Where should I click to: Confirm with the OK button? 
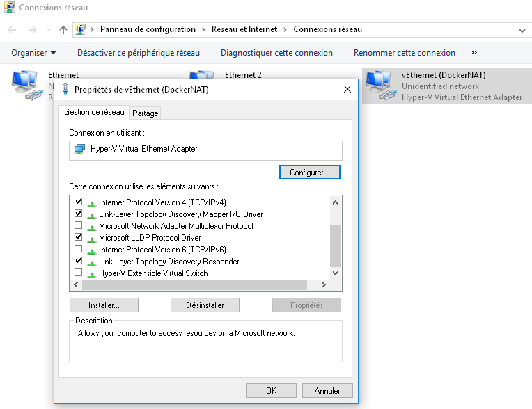(x=271, y=391)
